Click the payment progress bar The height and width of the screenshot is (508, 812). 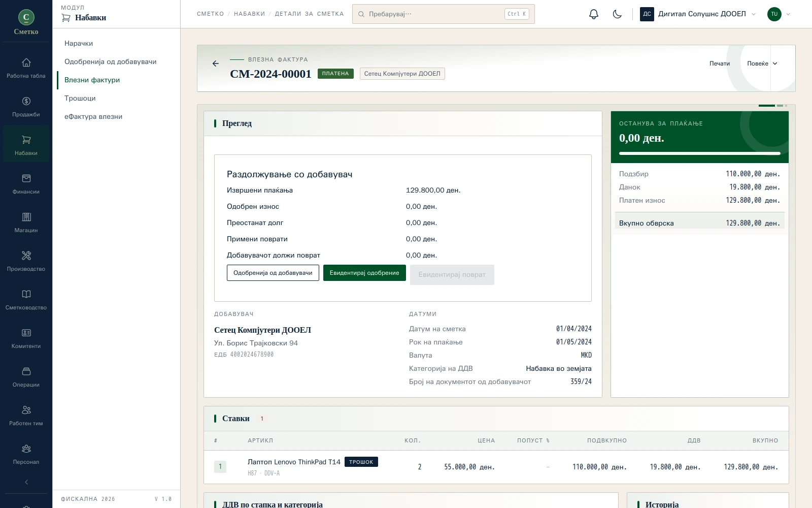click(700, 153)
